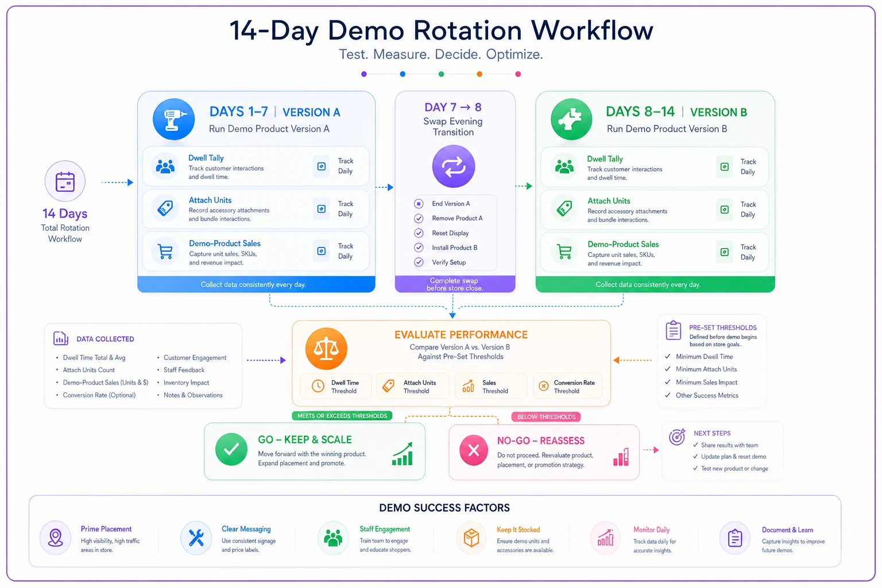882x588 pixels.
Task: Click the drill icon in Version A header
Action: (174, 119)
